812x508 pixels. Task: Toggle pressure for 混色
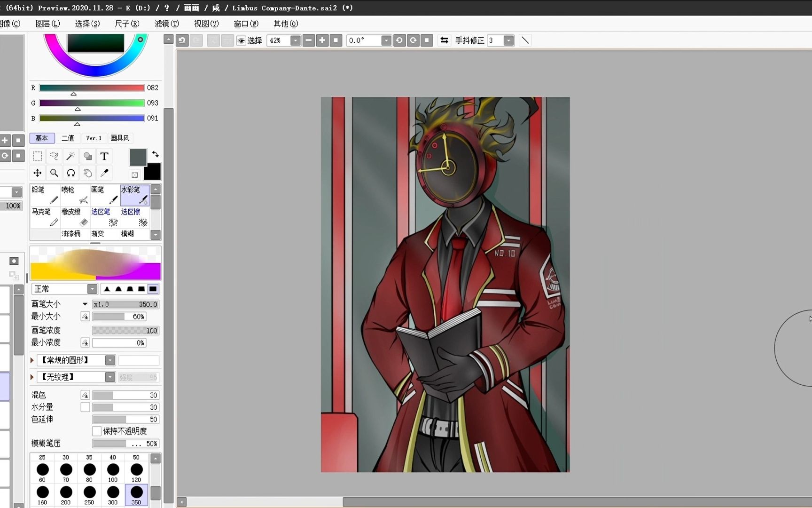[x=85, y=395]
